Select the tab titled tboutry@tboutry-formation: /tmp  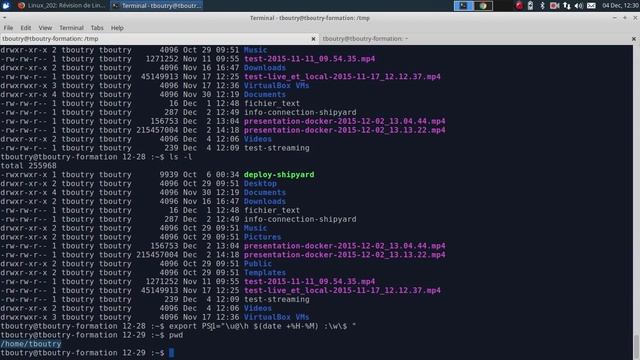tap(159, 39)
